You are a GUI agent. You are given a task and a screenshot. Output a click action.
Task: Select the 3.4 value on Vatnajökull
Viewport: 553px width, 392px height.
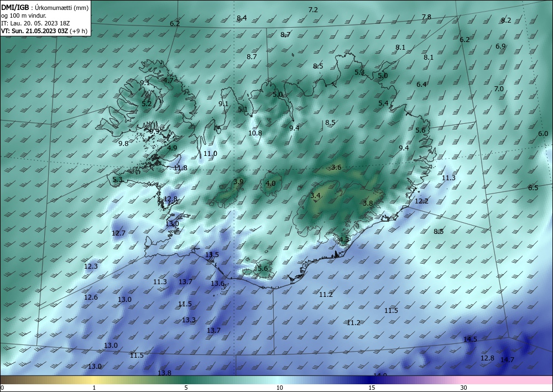point(315,196)
